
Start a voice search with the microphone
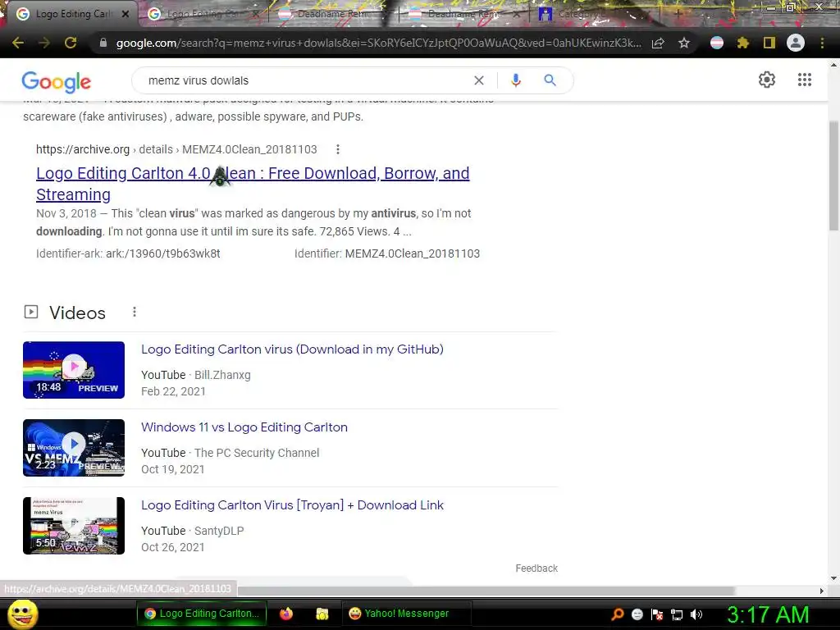click(x=516, y=80)
